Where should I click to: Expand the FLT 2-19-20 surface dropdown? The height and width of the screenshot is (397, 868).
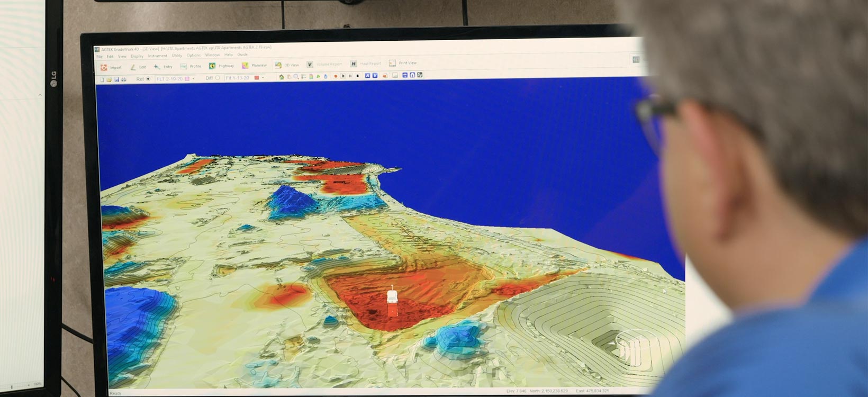[193, 79]
